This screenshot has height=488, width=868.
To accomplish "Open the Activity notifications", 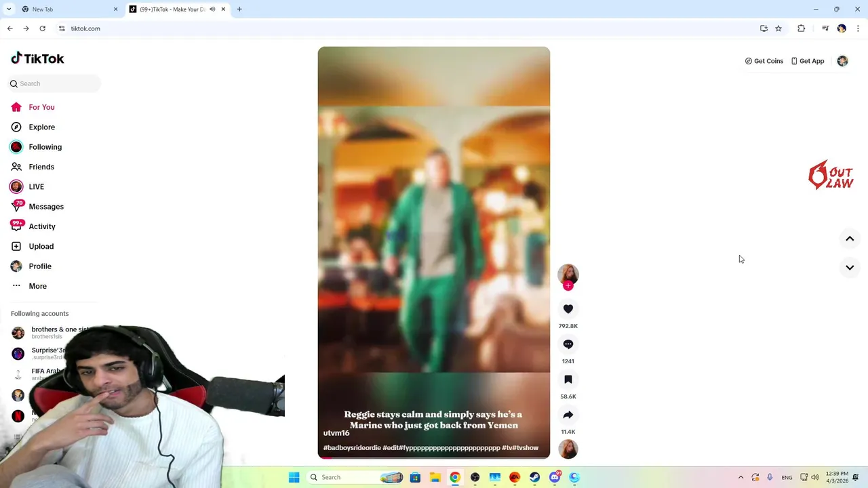I will click(x=33, y=226).
